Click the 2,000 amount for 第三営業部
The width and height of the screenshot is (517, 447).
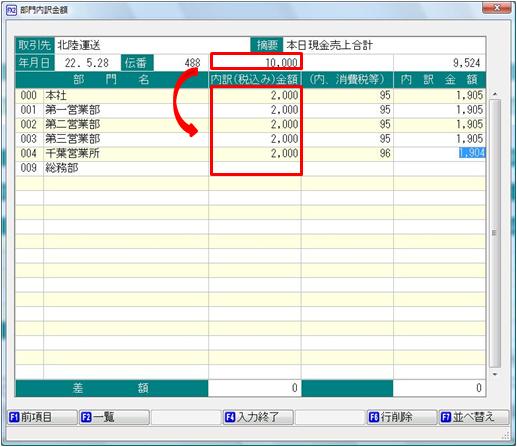point(255,139)
